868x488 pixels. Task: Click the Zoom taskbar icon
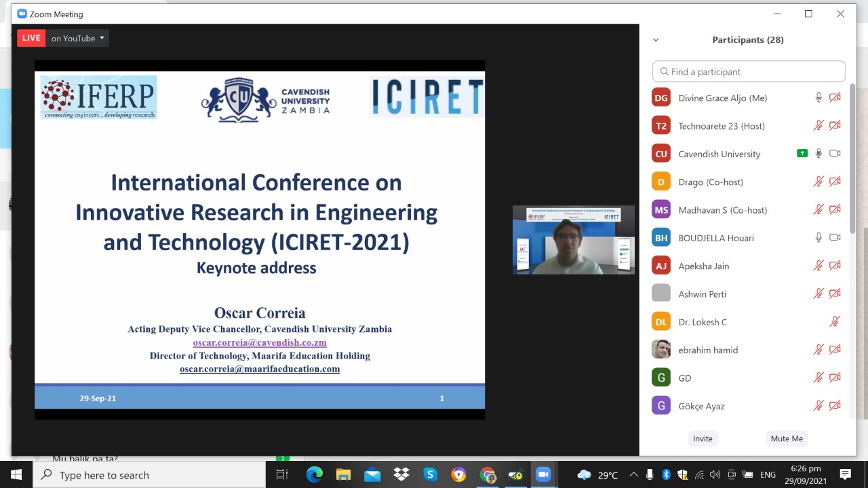[x=543, y=475]
